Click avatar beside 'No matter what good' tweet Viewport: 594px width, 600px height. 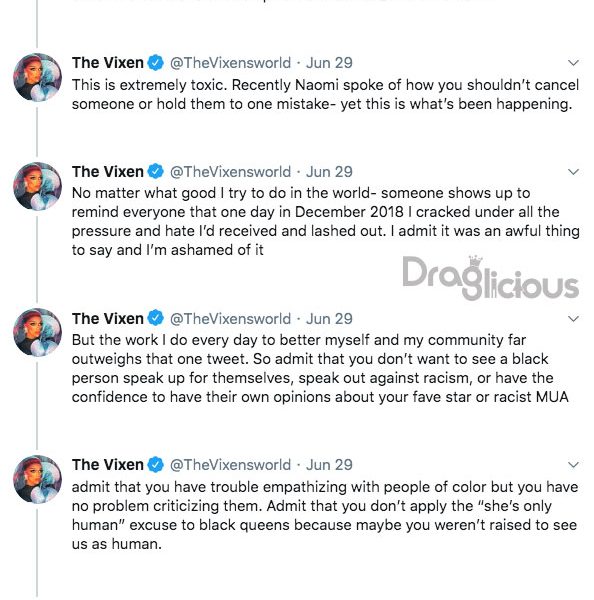click(37, 186)
